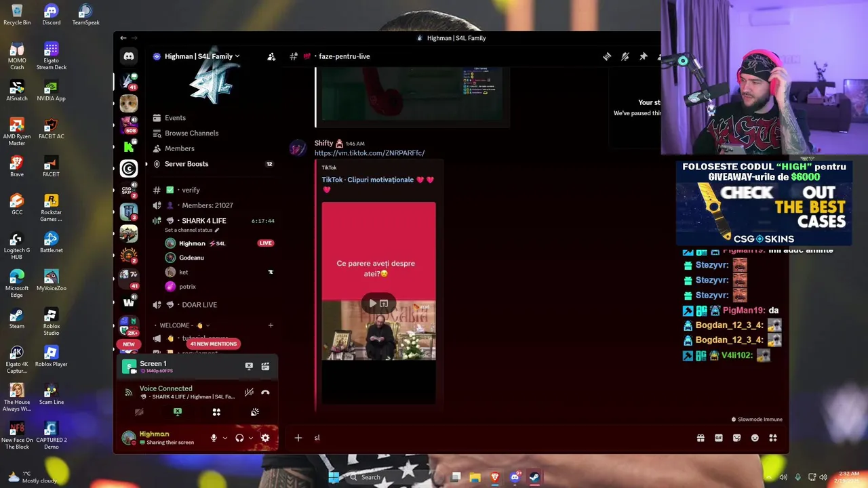Open the emoji picker
Viewport: 868px width, 488px height.
[x=755, y=438]
